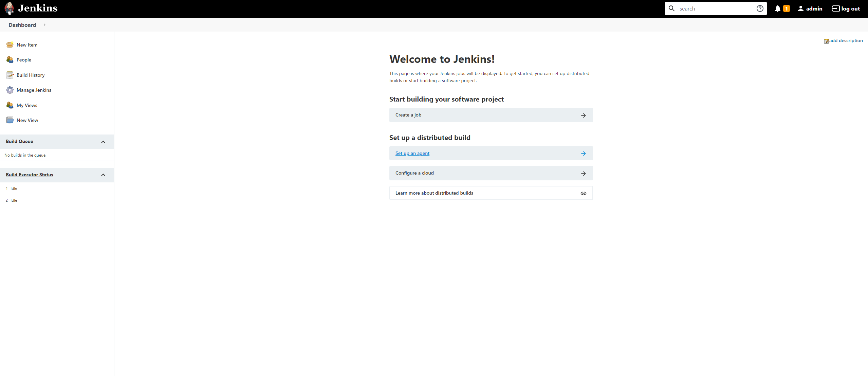Click the Dashboard menu item
The width and height of the screenshot is (868, 376).
(x=22, y=24)
